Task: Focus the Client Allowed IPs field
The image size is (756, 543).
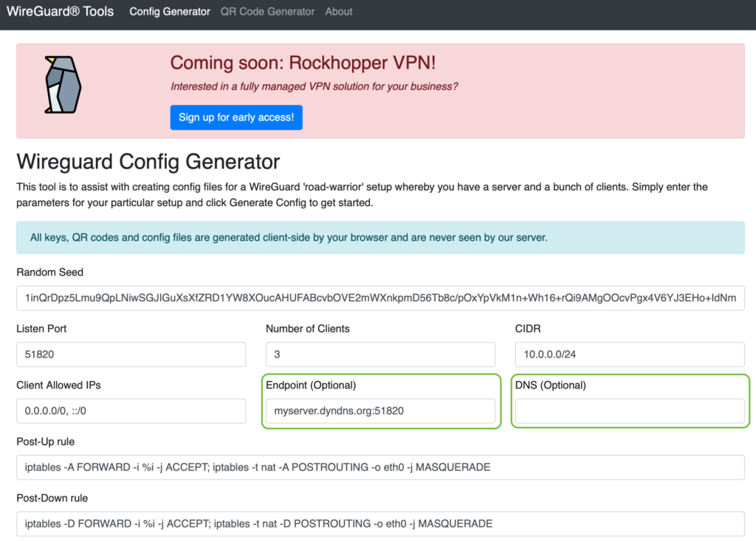Action: pyautogui.click(x=131, y=411)
